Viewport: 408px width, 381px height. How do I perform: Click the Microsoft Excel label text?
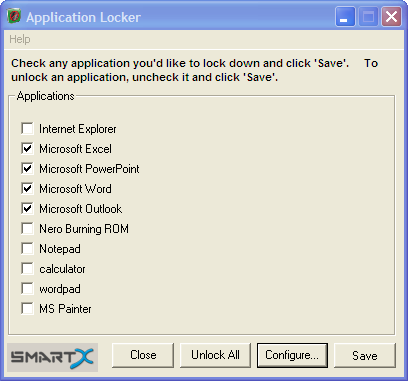(x=75, y=149)
